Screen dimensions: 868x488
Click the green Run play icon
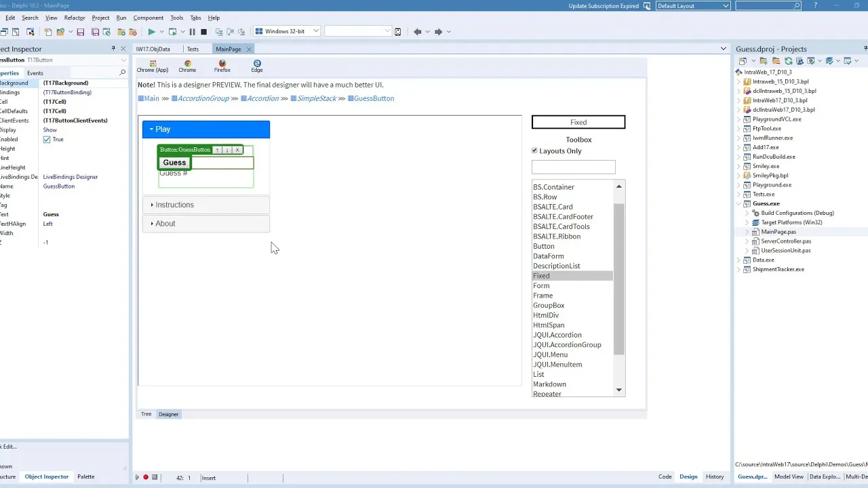click(152, 32)
